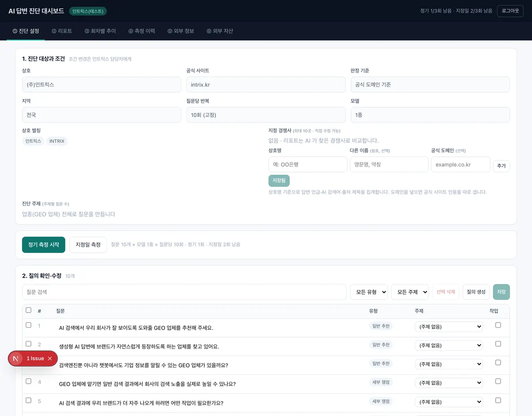Open the 주제 dropdown for question 1
532x416 pixels.
[x=449, y=326]
